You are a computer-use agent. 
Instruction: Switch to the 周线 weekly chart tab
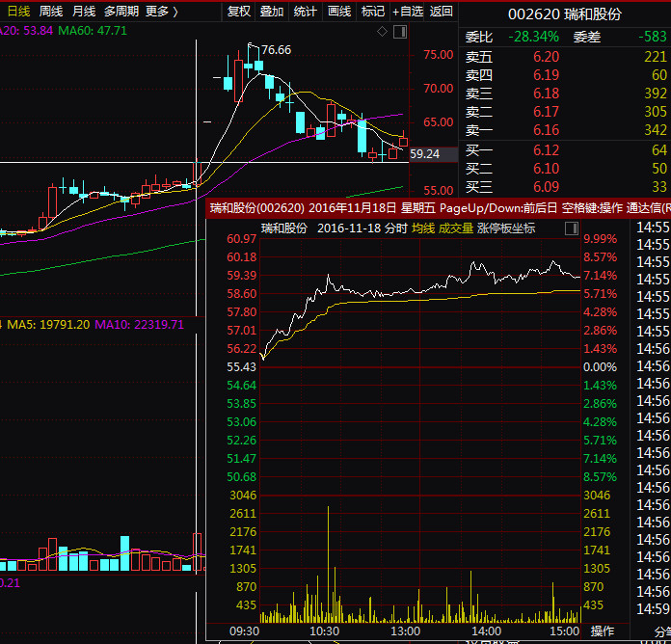(51, 12)
